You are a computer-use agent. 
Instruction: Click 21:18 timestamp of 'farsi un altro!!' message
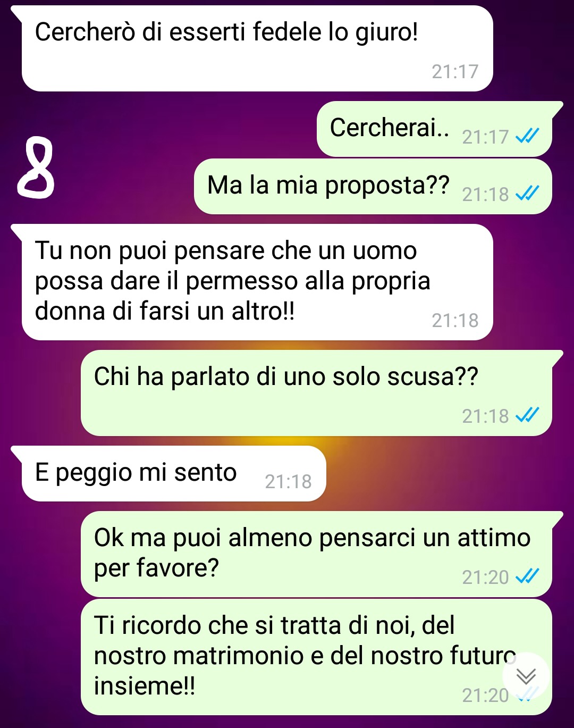click(455, 320)
